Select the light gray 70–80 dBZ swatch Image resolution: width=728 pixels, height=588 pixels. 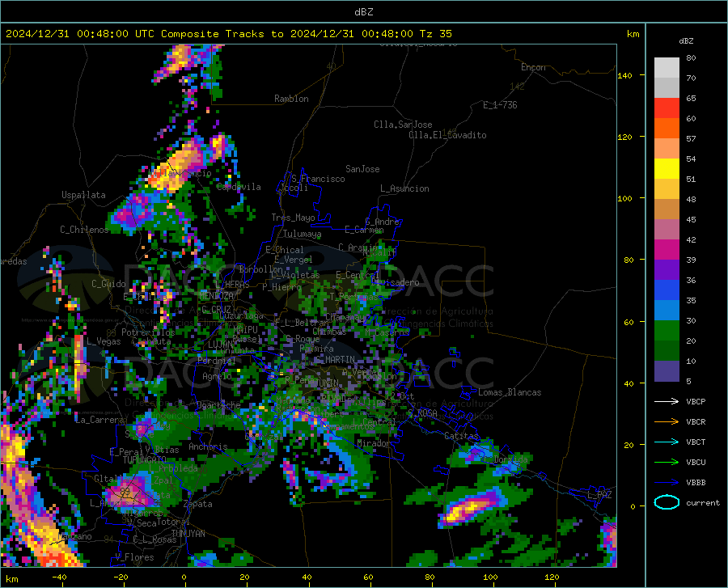[667, 67]
